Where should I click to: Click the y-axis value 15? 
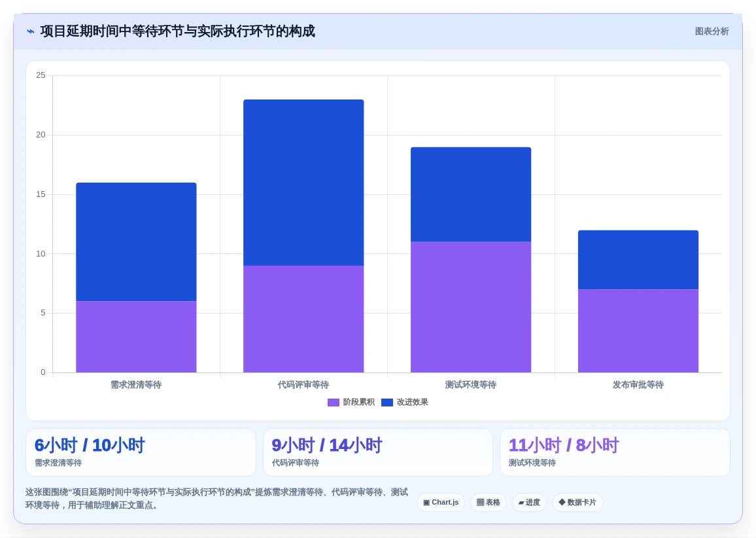41,194
